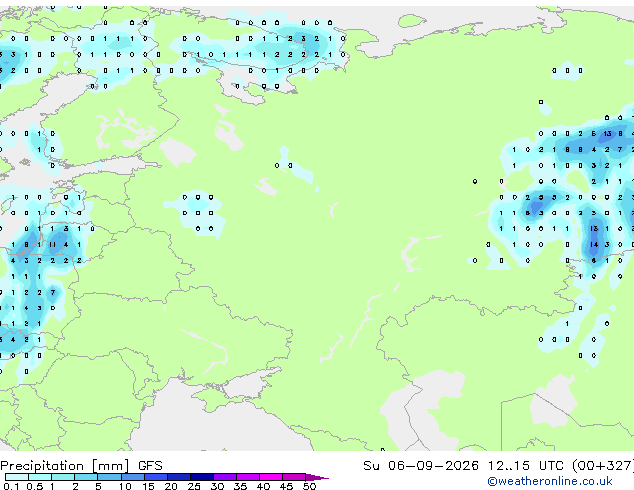
Task: Click the '0.1' legend scale label
Action: (11, 486)
